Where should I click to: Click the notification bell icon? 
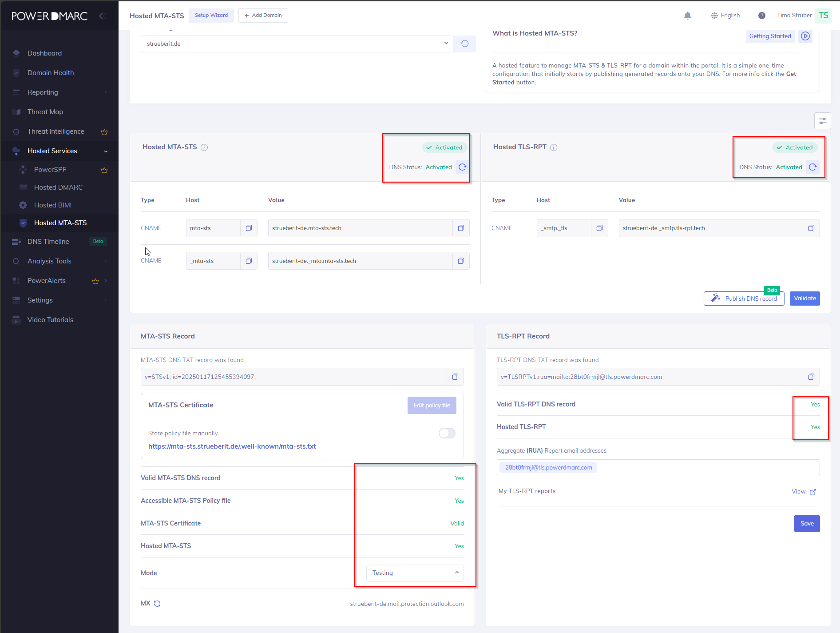pyautogui.click(x=687, y=16)
